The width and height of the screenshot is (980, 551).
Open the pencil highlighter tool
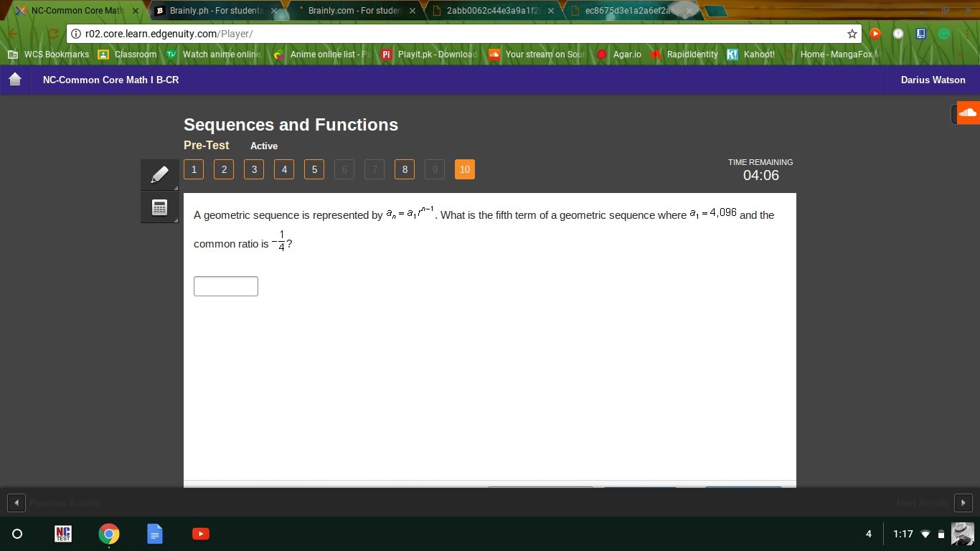(x=160, y=174)
